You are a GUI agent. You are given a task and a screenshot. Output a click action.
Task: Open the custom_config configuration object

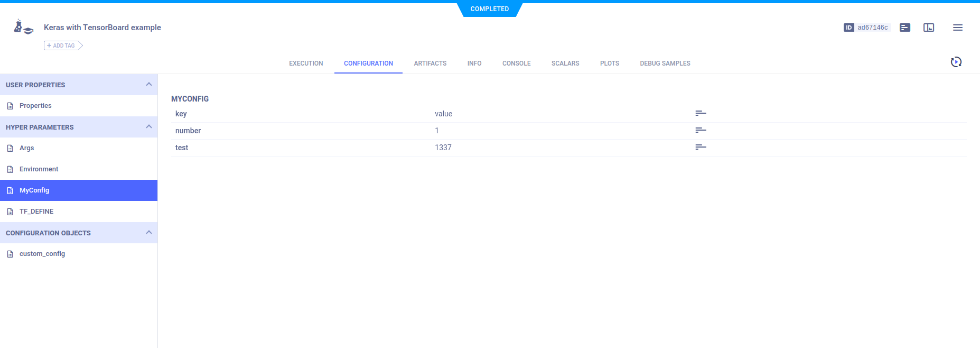pyautogui.click(x=42, y=254)
